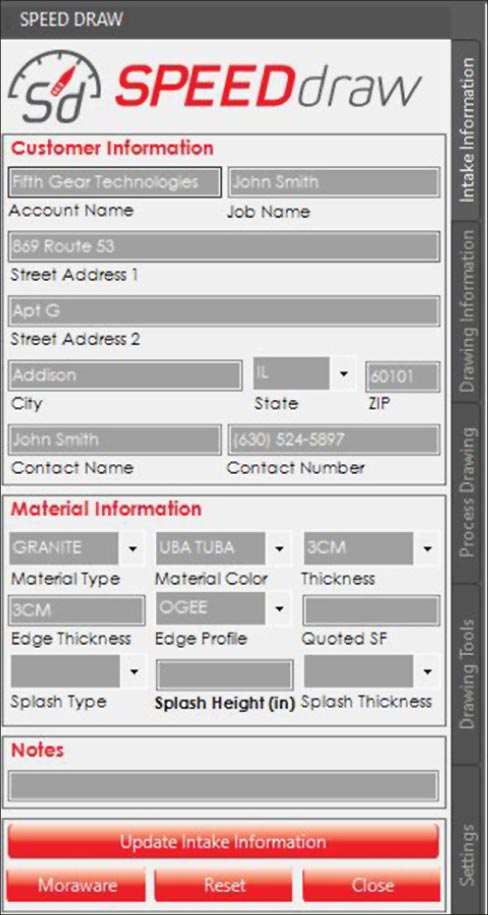This screenshot has width=488, height=915.
Task: Click the SPEED DRAW title bar text
Action: (x=71, y=19)
